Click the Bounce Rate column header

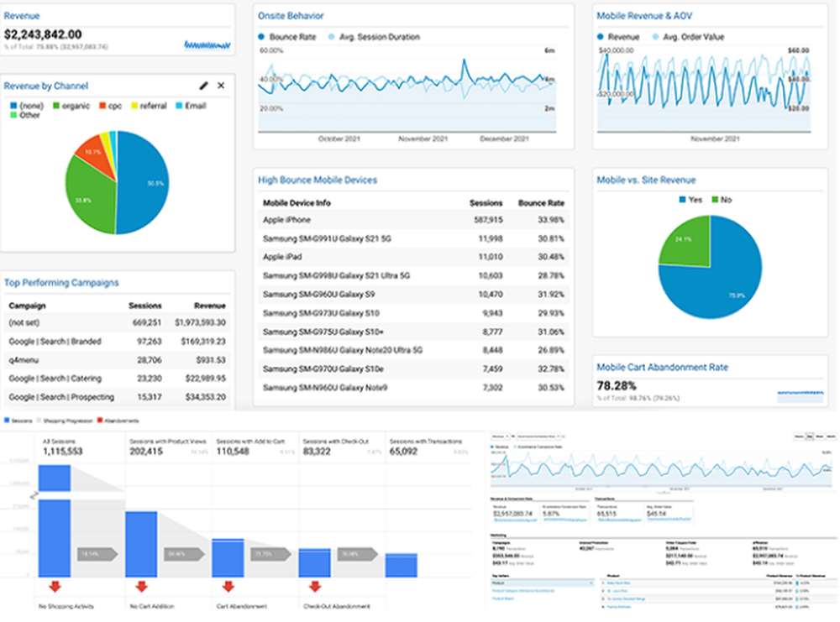click(x=541, y=203)
